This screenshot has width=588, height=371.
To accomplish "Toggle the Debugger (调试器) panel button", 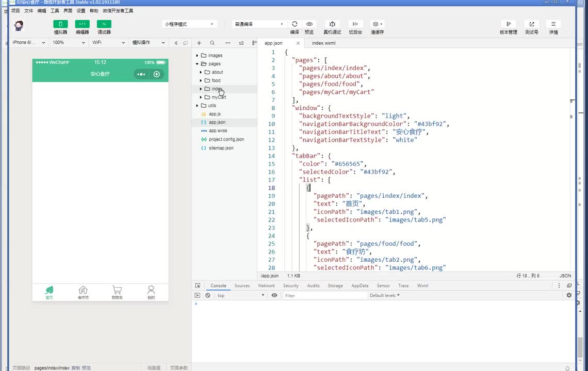I will coord(104,24).
